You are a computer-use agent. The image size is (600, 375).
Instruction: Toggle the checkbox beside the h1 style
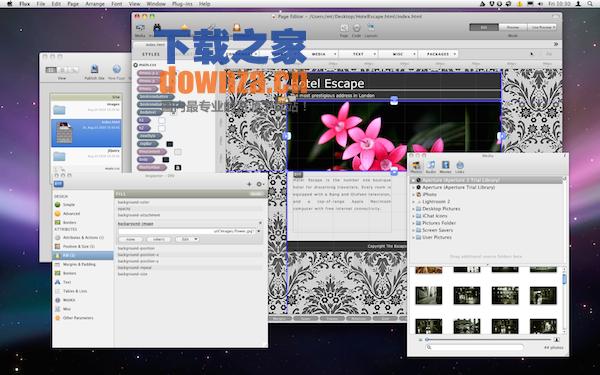click(161, 121)
